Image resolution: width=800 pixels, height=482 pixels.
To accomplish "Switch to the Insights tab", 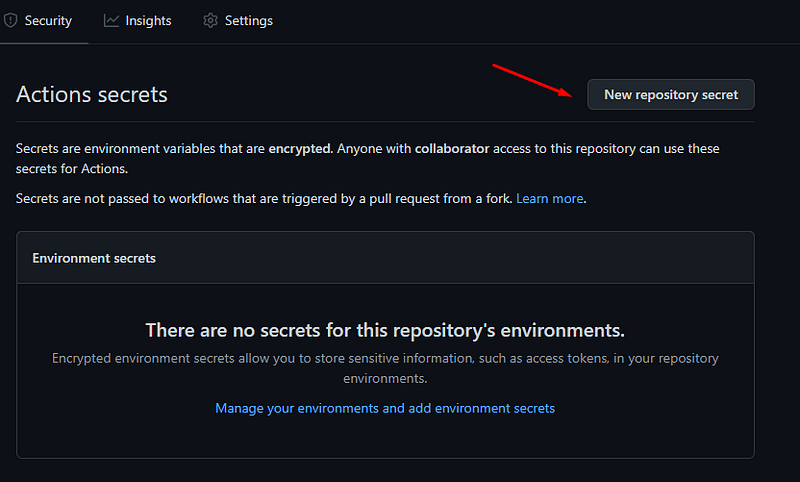I will [137, 21].
